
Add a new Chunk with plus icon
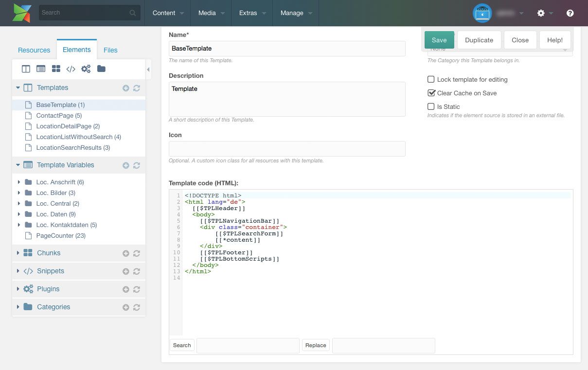(x=125, y=253)
